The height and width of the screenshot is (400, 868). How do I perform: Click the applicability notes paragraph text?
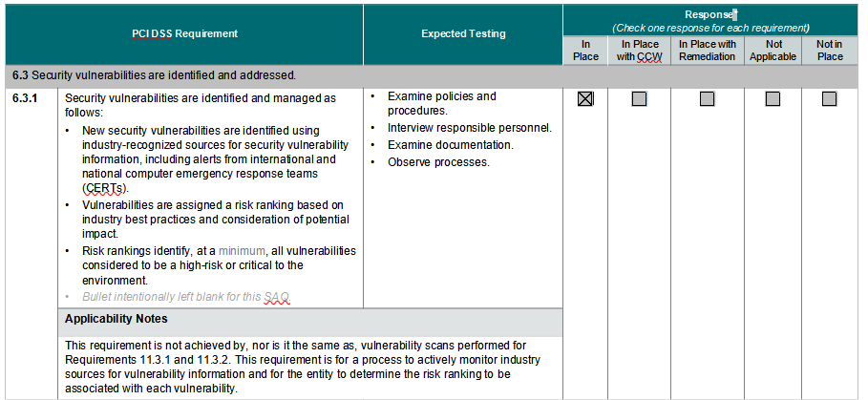point(301,367)
